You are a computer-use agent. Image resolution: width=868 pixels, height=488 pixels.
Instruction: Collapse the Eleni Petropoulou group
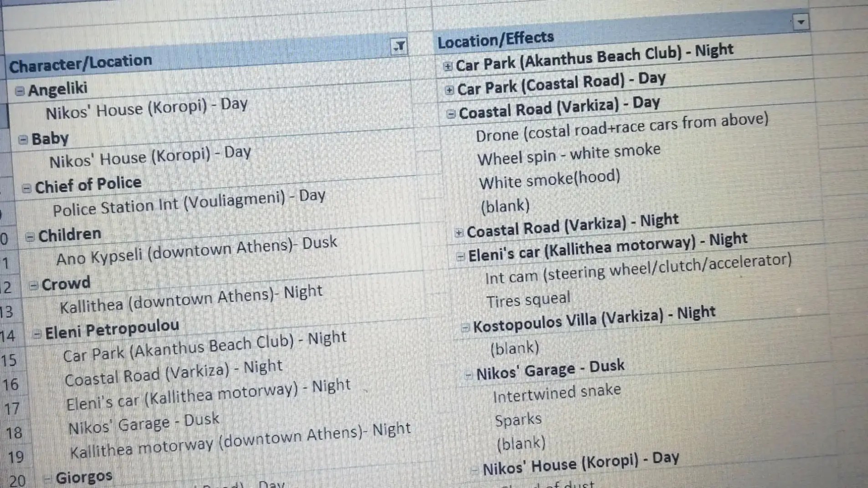[37, 334]
